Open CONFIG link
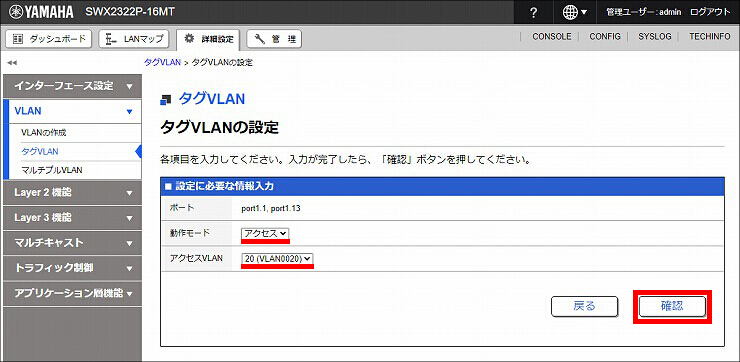This screenshot has height=362, width=740. 605,37
